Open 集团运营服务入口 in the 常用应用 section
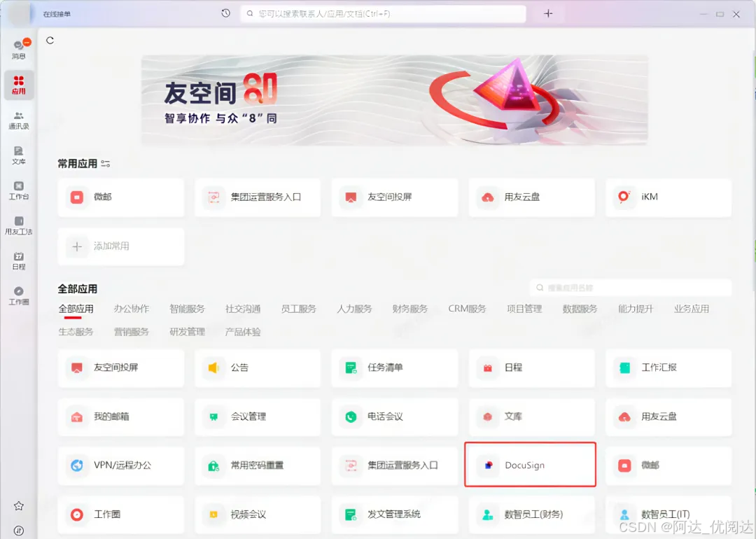Viewport: 756px width, 539px height. 258,197
